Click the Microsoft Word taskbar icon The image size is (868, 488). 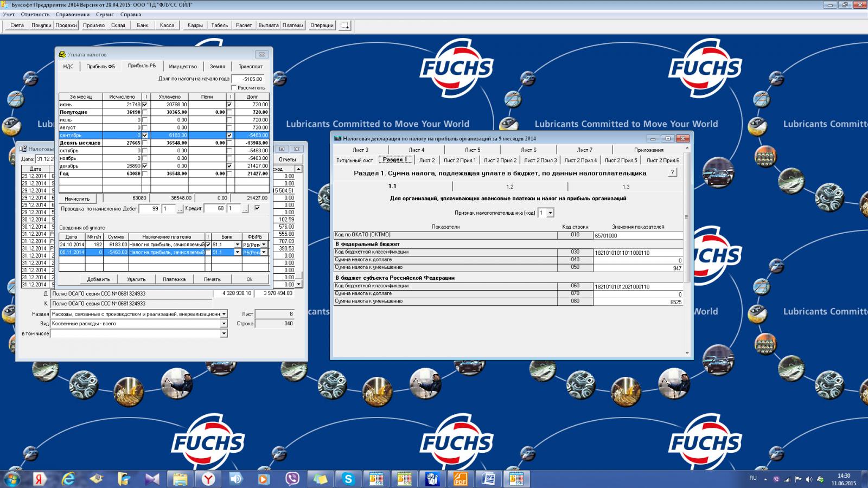(488, 479)
